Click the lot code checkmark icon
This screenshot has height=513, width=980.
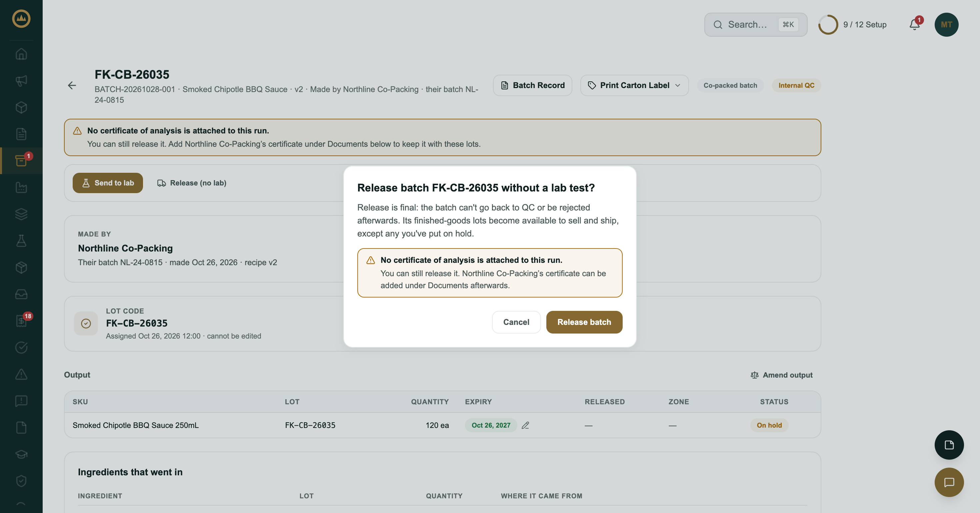86,324
